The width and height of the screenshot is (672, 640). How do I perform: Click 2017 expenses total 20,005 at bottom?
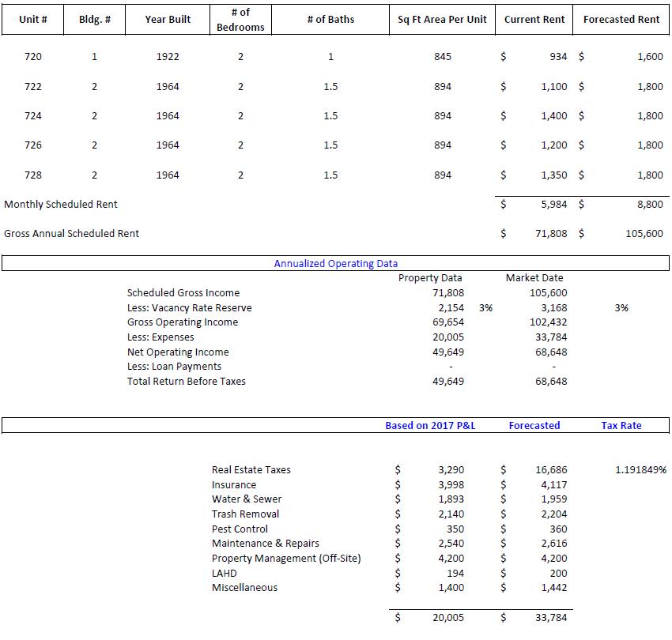pos(448,618)
